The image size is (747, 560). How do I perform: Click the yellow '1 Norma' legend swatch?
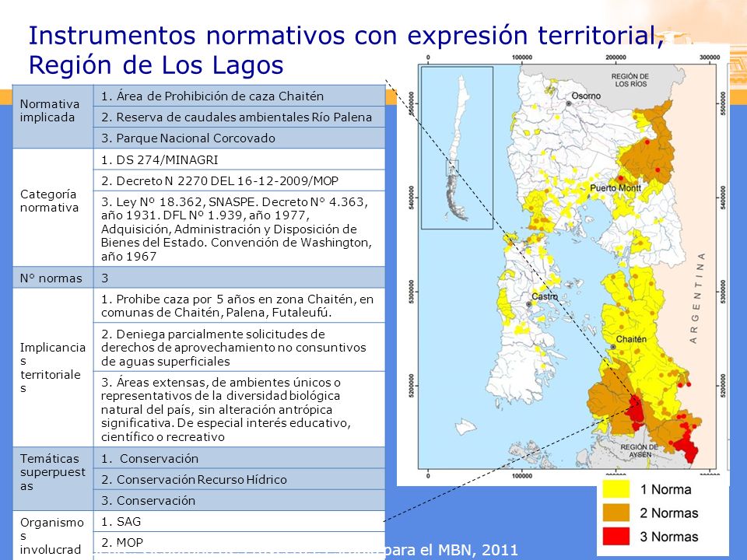616,489
